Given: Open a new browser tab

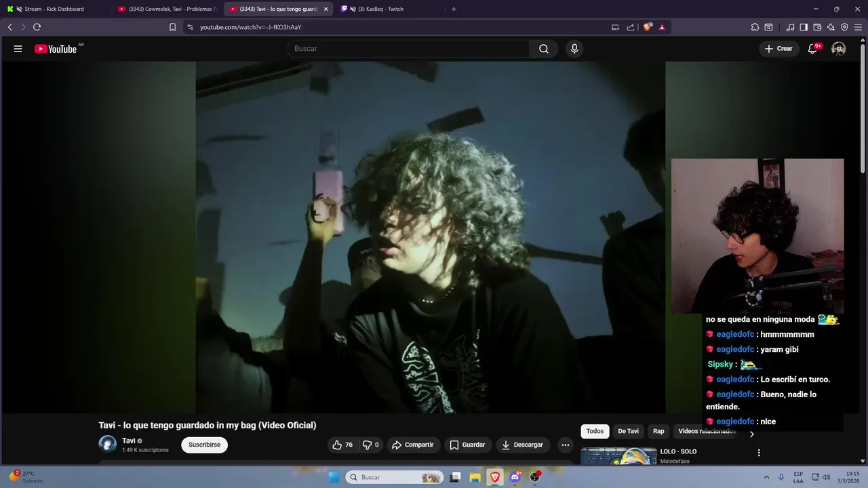Looking at the screenshot, I should 454,9.
